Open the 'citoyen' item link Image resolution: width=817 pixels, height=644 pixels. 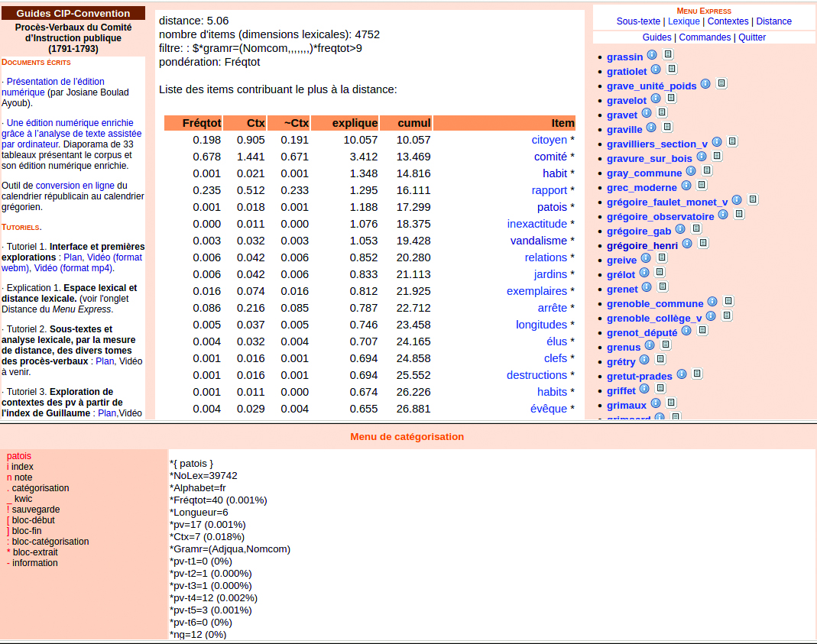(x=549, y=140)
